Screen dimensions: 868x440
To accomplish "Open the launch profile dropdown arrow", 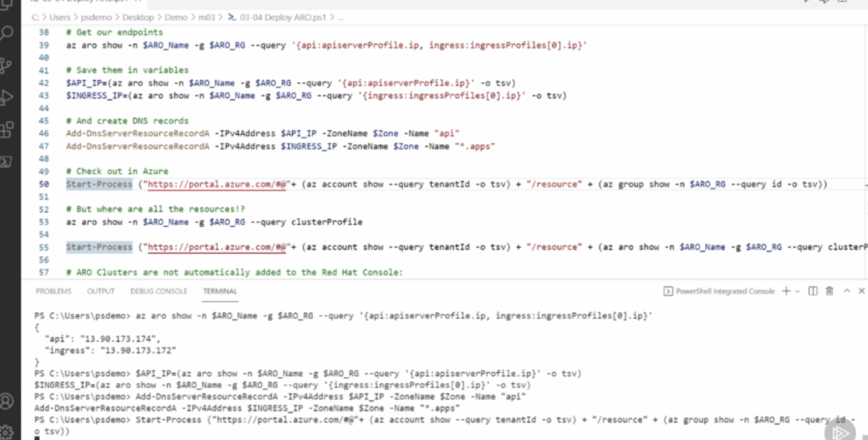I will coord(797,291).
